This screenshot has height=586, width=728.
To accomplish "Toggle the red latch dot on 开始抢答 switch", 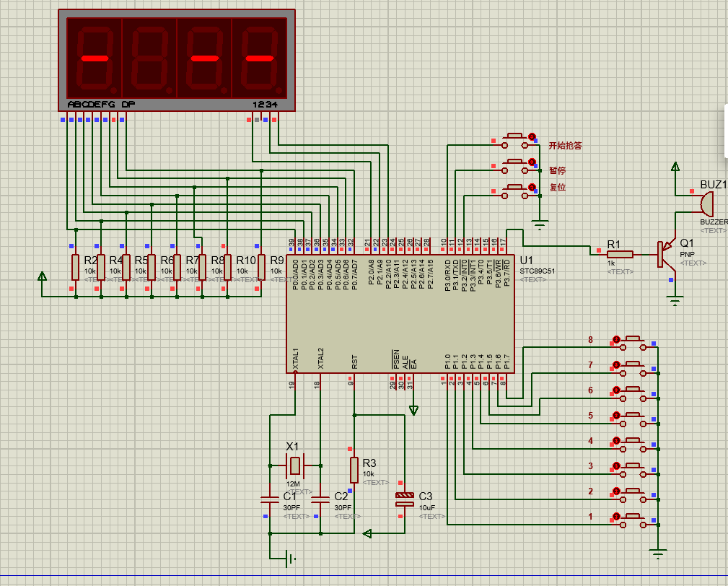I will [532, 136].
